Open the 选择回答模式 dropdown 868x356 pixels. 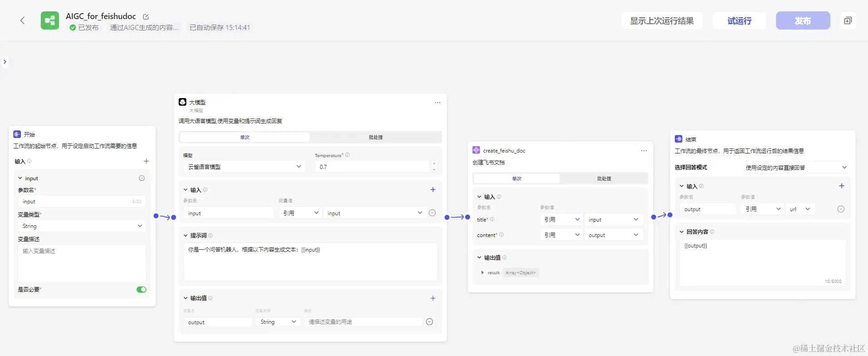point(795,168)
